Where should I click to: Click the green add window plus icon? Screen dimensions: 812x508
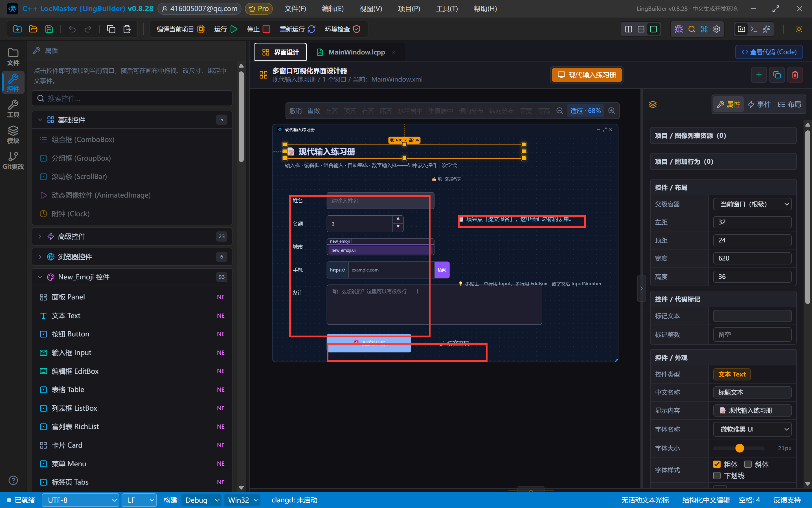coord(759,75)
